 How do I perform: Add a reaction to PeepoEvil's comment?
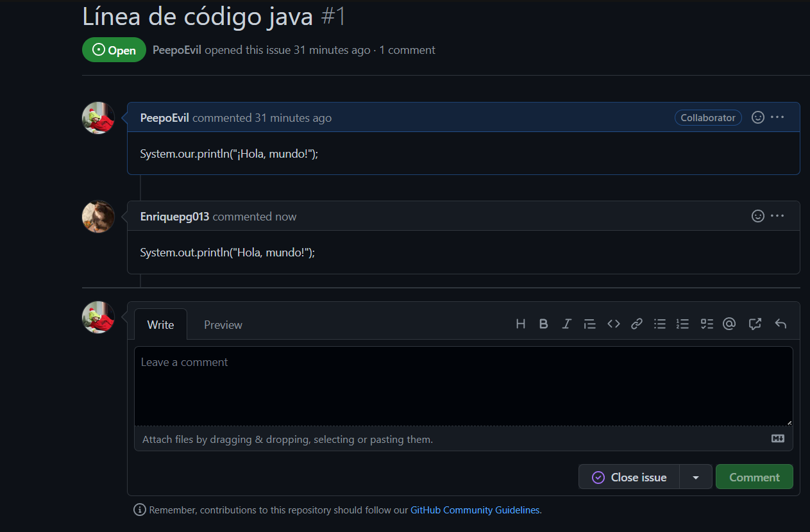(x=757, y=117)
